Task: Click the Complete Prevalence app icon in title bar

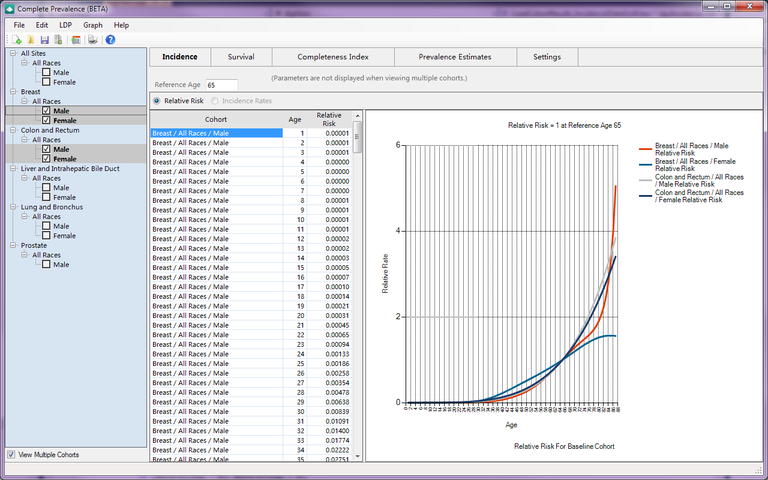Action: 9,8
